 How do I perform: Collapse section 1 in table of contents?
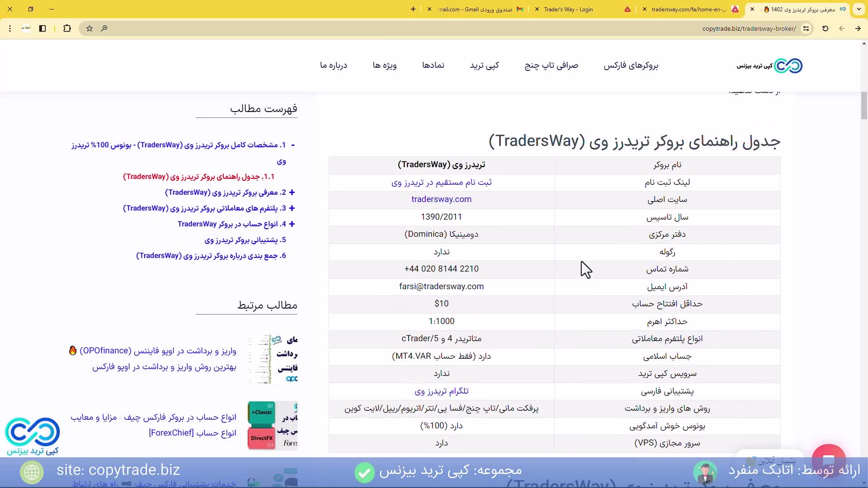coord(293,145)
